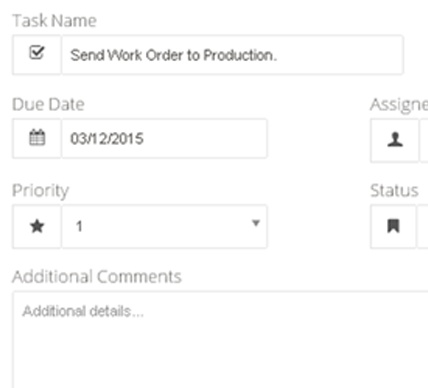Image resolution: width=428 pixels, height=388 pixels.
Task: Click the Status label
Action: click(394, 191)
